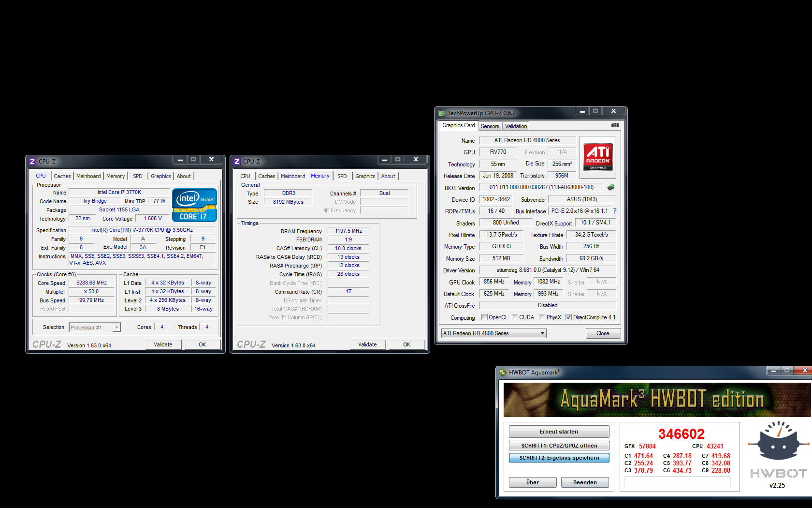This screenshot has width=812, height=508.
Task: Click the BIOS Version value field
Action: click(x=541, y=187)
